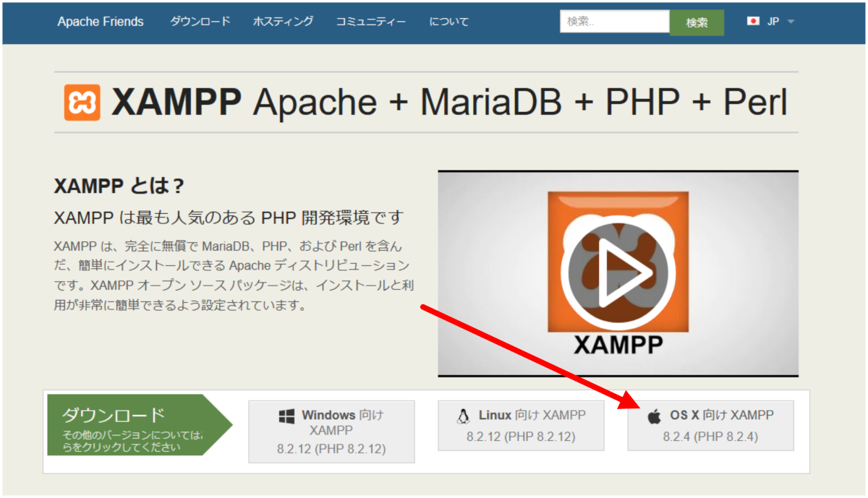This screenshot has width=868, height=498.
Task: Select the JP language label
Action: 773,22
